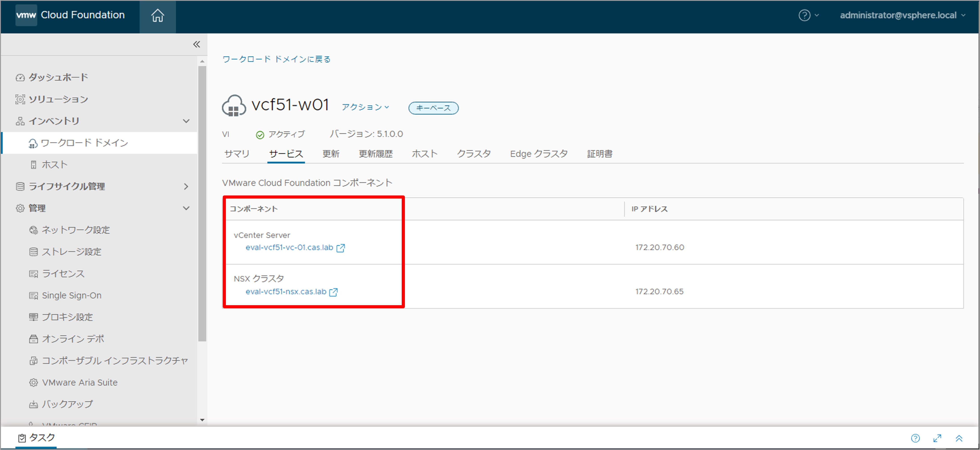
Task: Switch to the Summary tab
Action: coord(237,154)
